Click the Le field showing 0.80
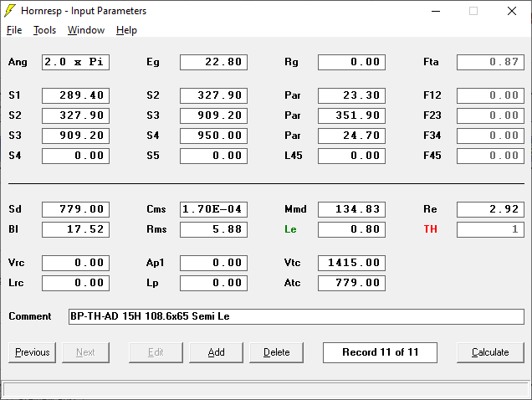This screenshot has width=532, height=400. tap(352, 229)
